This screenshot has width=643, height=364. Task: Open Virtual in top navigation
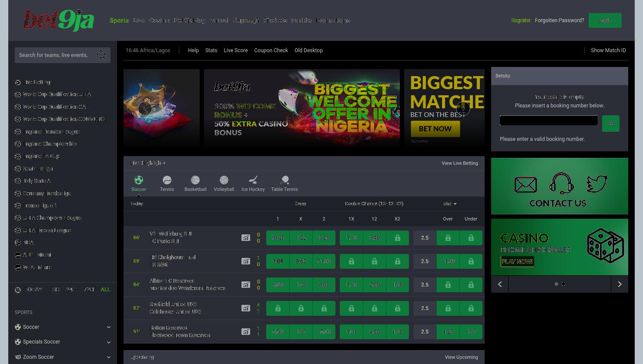(219, 20)
